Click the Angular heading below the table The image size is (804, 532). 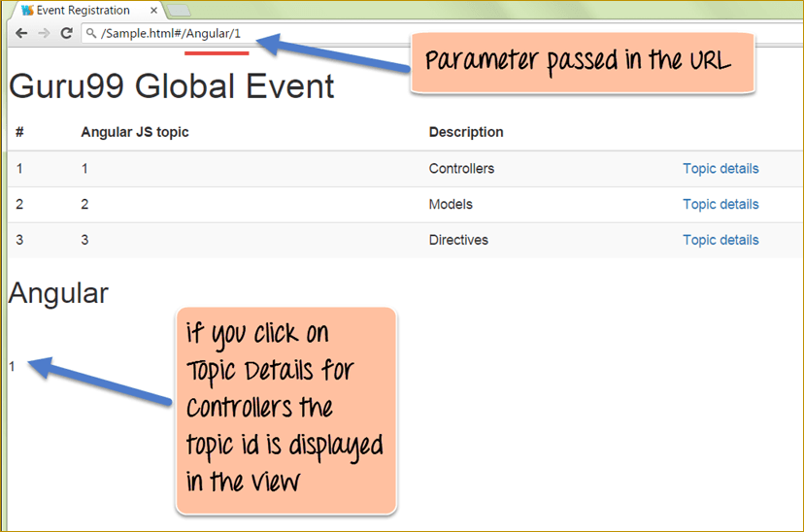coord(58,293)
